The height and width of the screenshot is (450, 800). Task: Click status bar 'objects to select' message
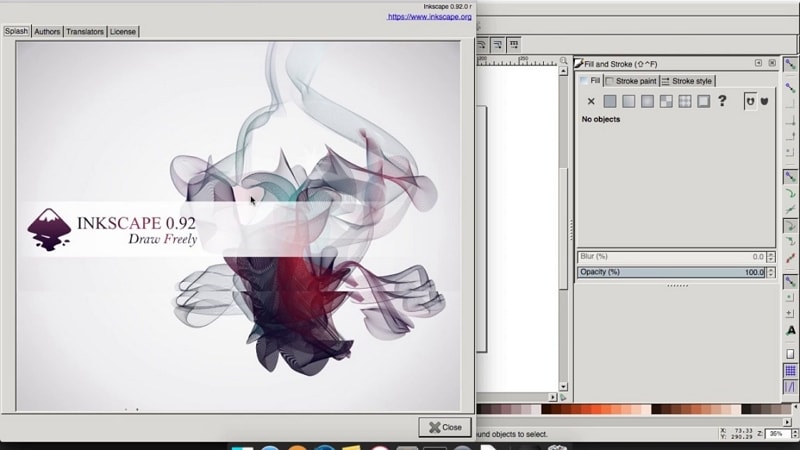(512, 434)
